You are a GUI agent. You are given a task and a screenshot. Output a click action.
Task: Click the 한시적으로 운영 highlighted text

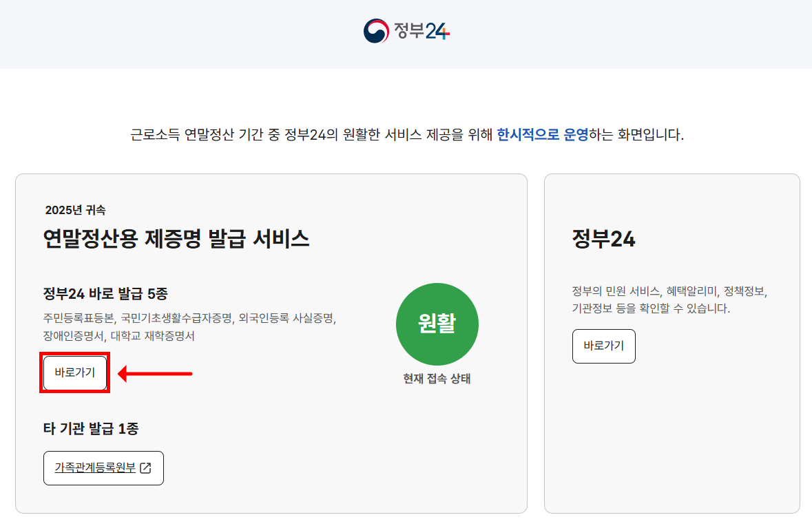(x=543, y=135)
